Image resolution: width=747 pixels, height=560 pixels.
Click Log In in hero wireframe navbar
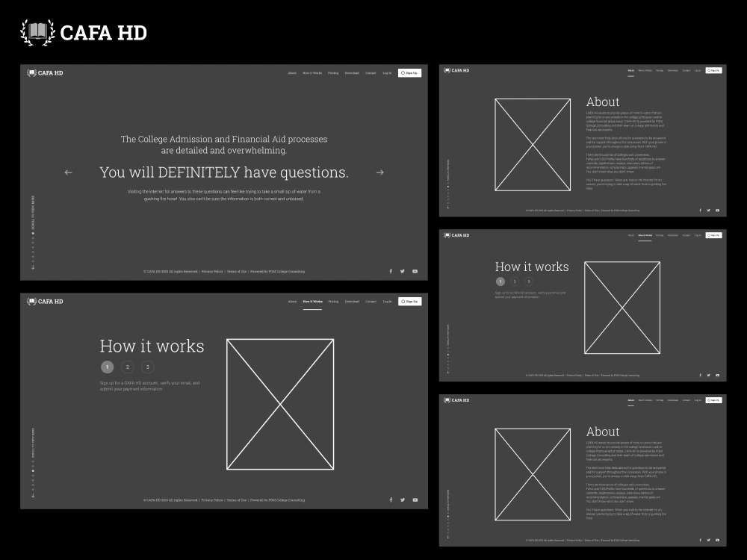[x=387, y=73]
